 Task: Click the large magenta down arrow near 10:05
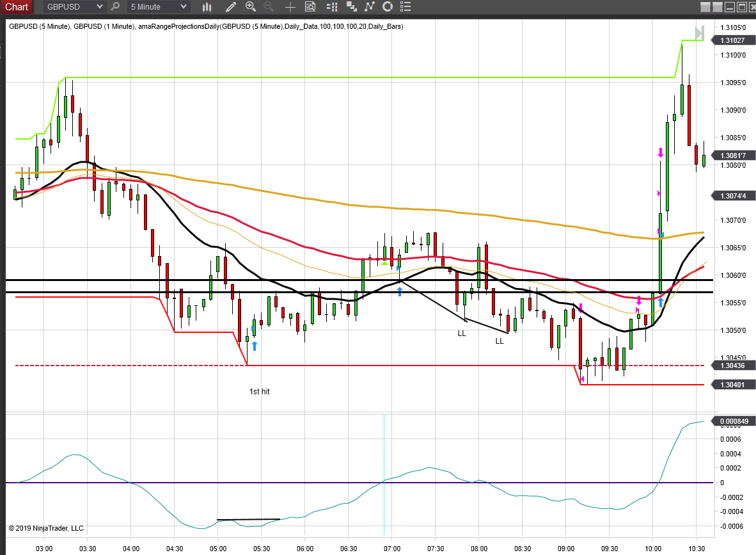tap(661, 152)
